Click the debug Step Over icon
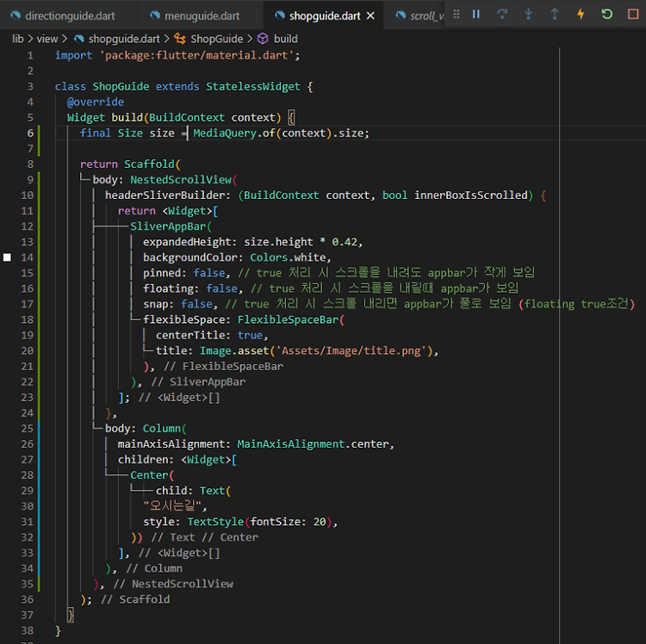This screenshot has height=644, width=646. tap(502, 15)
